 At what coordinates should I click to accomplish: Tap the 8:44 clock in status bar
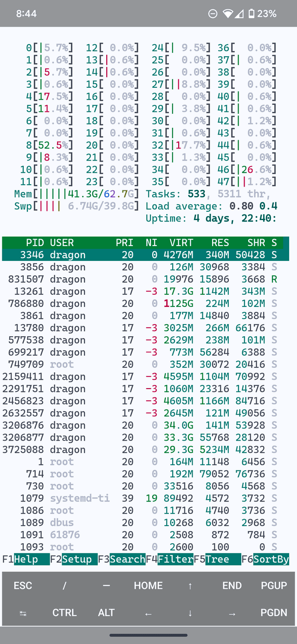[x=26, y=14]
